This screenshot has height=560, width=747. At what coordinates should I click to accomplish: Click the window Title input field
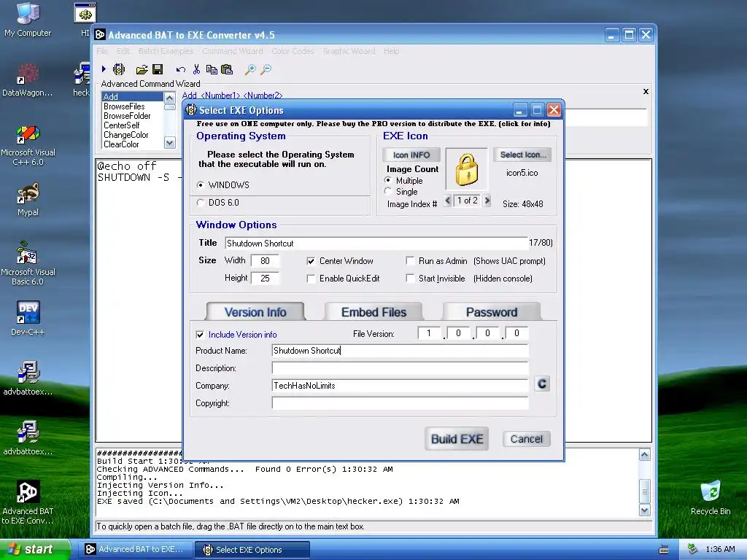pyautogui.click(x=376, y=244)
